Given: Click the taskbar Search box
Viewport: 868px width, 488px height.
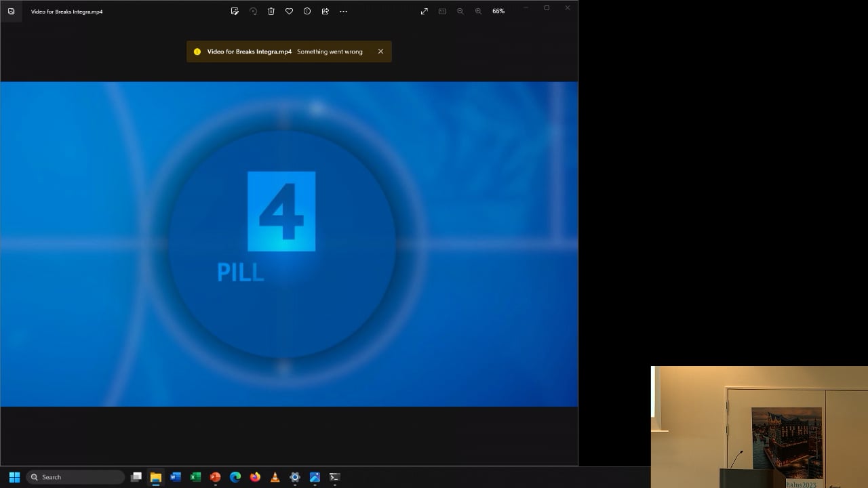Looking at the screenshot, I should (76, 477).
